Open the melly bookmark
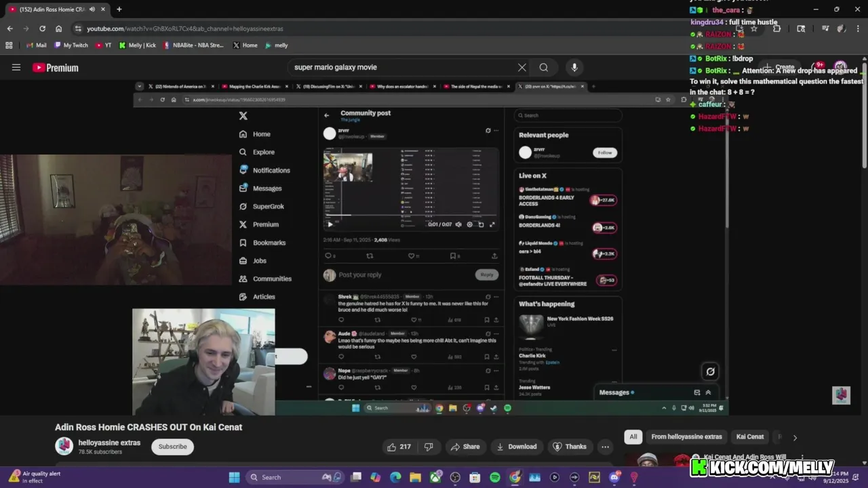The width and height of the screenshot is (868, 488). point(277,45)
